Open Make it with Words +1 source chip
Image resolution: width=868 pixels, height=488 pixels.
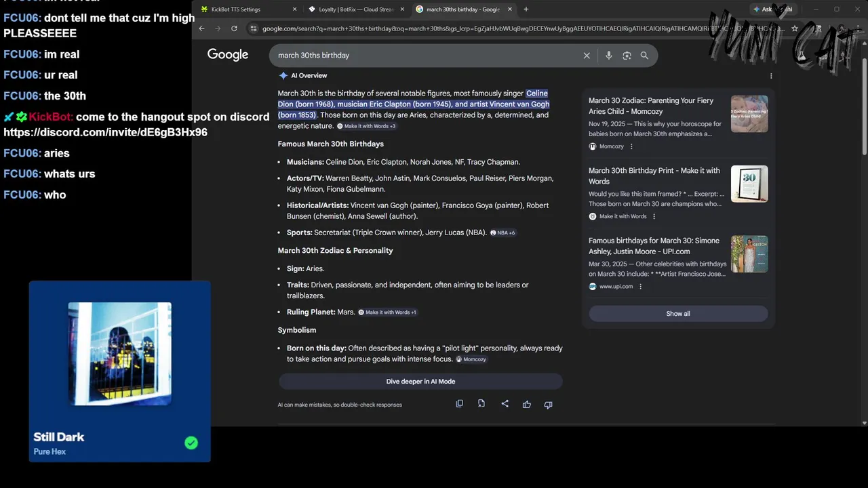387,312
